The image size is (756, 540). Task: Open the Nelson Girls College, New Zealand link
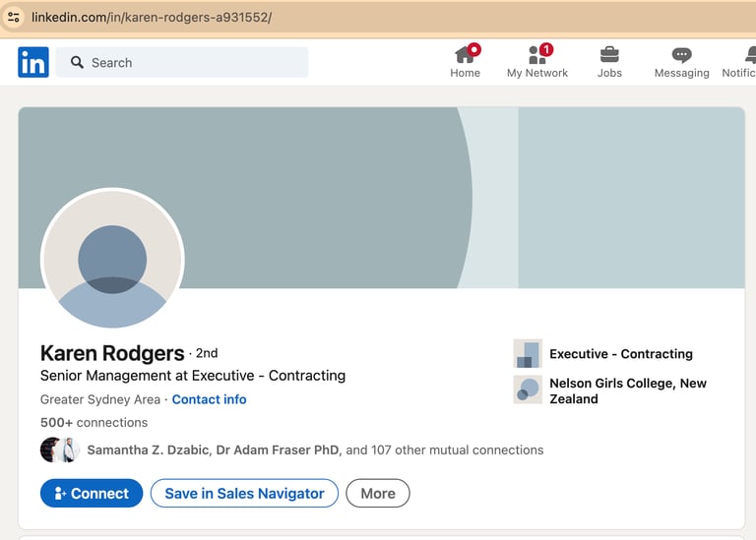point(628,390)
